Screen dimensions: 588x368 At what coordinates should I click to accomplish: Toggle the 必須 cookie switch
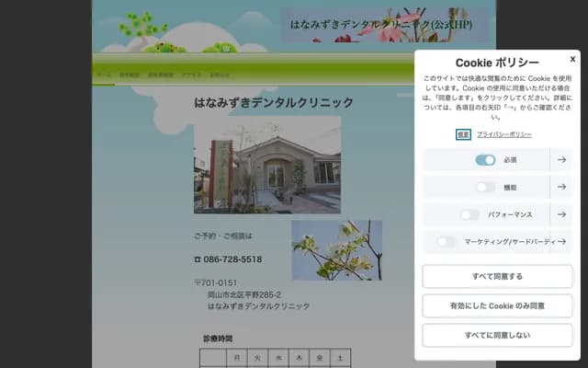(485, 160)
